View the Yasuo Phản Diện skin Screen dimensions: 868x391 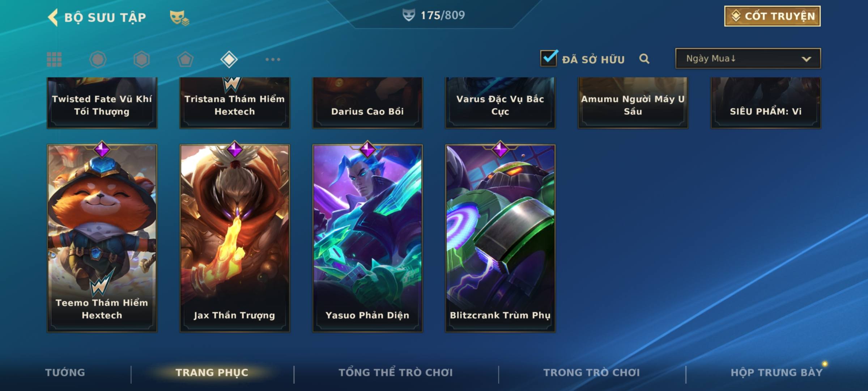tap(367, 238)
